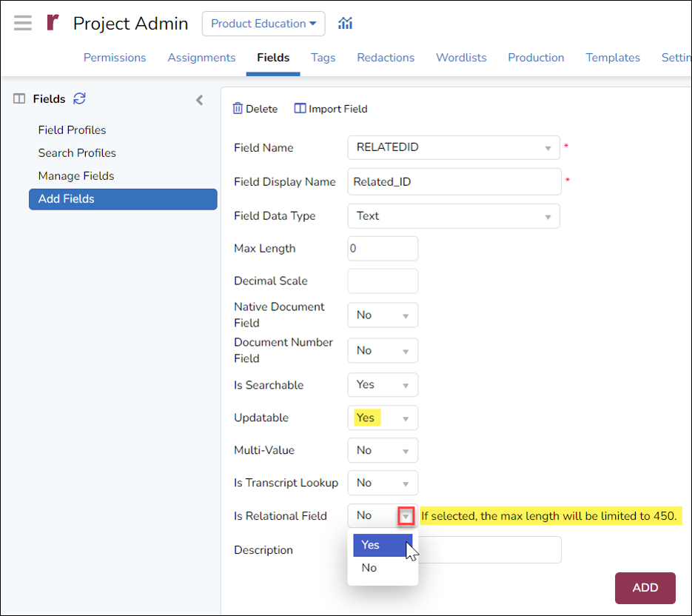Open the Product Education workspace dropdown

263,23
